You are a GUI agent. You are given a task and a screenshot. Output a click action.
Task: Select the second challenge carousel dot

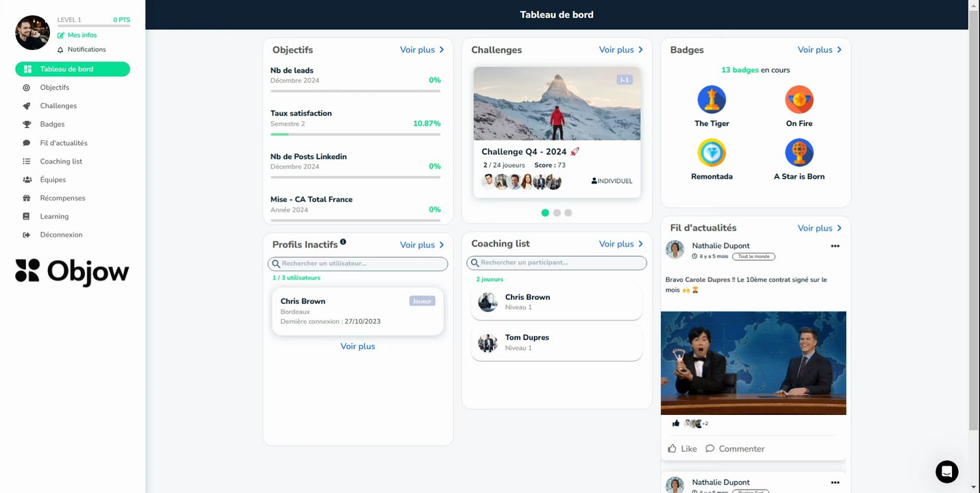point(557,213)
